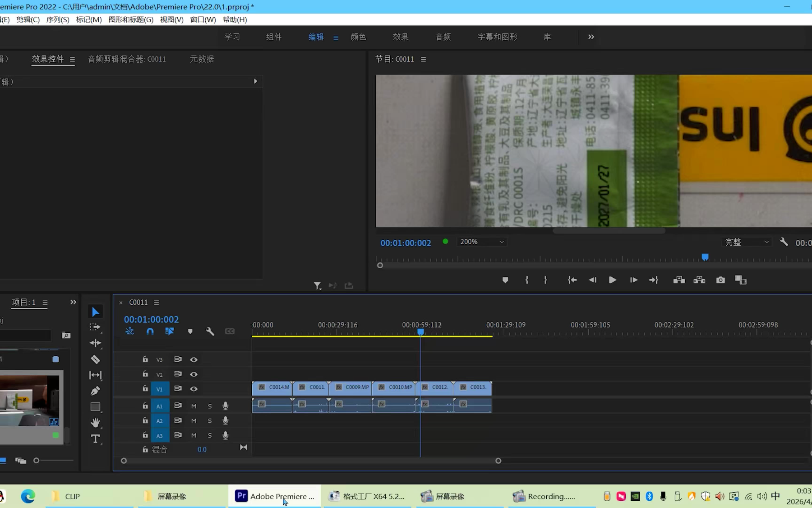
Task: Select the Hand tool
Action: tap(95, 423)
